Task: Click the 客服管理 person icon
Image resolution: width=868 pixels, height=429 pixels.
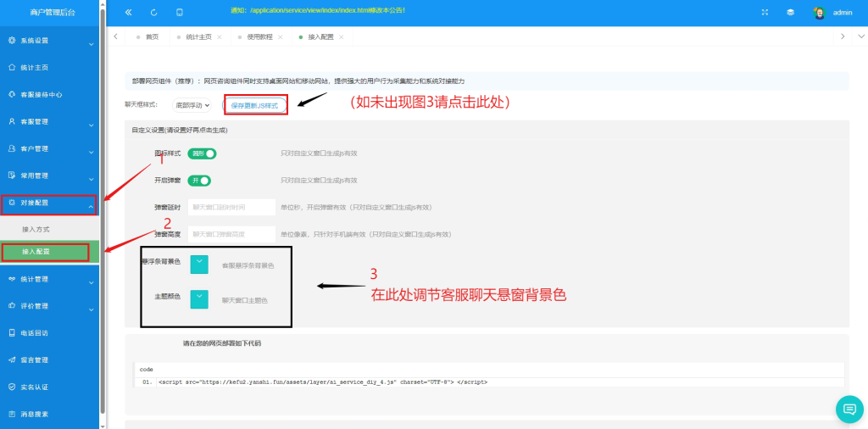Action: point(12,121)
